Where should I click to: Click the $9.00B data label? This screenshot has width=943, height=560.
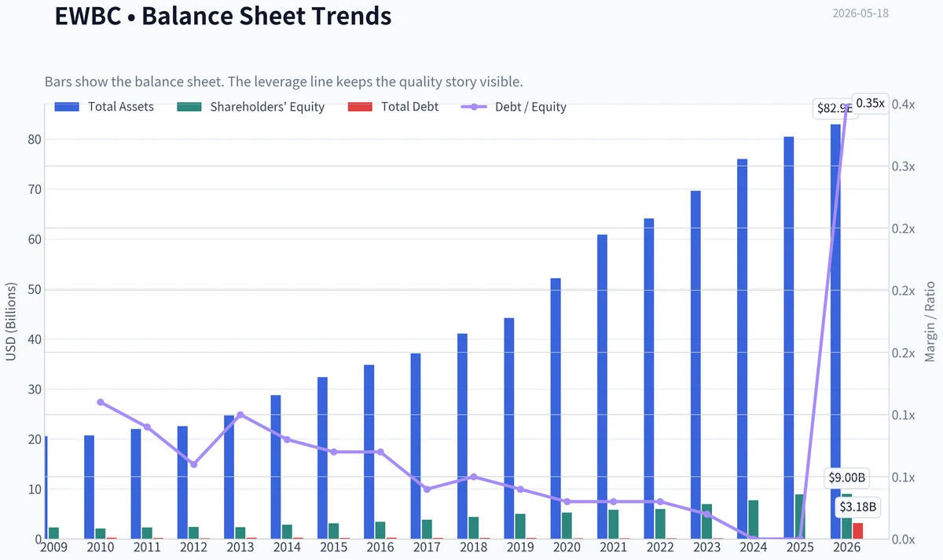pyautogui.click(x=847, y=478)
